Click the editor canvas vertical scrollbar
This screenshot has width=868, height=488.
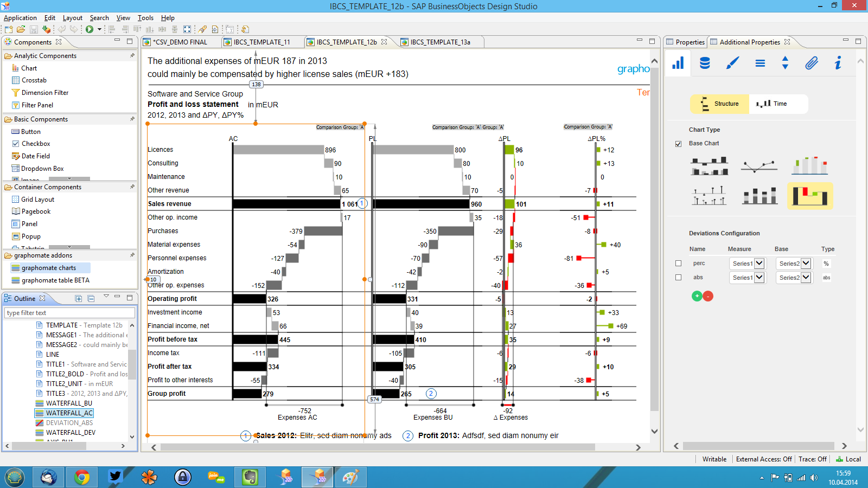click(x=654, y=239)
